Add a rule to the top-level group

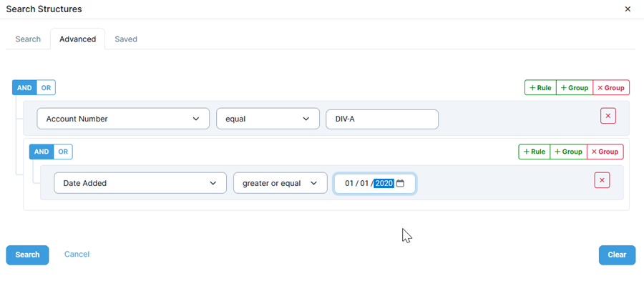(x=540, y=88)
